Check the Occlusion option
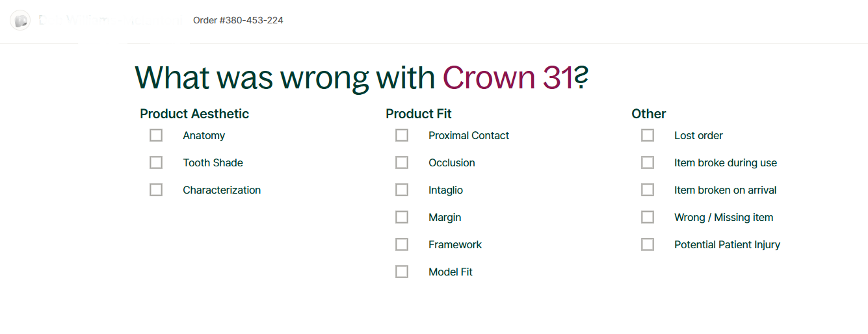 pos(402,162)
